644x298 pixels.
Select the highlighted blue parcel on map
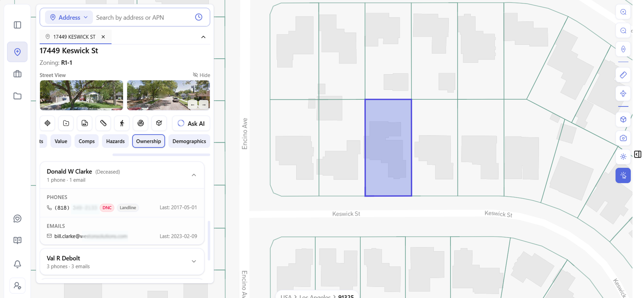point(388,148)
